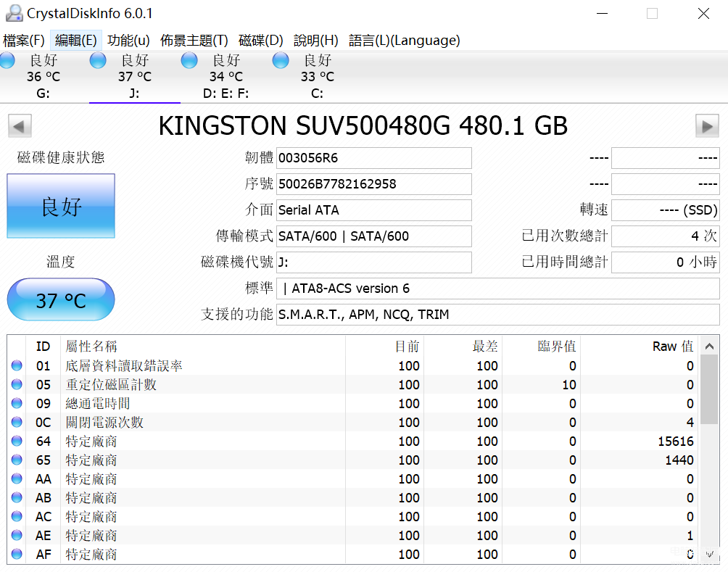Click status orb of attribute 05
The height and width of the screenshot is (572, 728).
point(17,384)
